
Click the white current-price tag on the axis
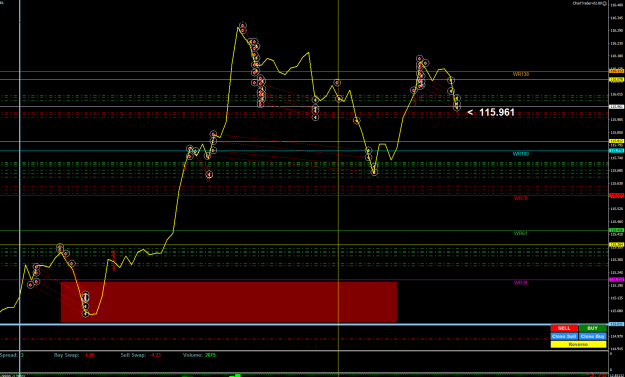click(617, 106)
